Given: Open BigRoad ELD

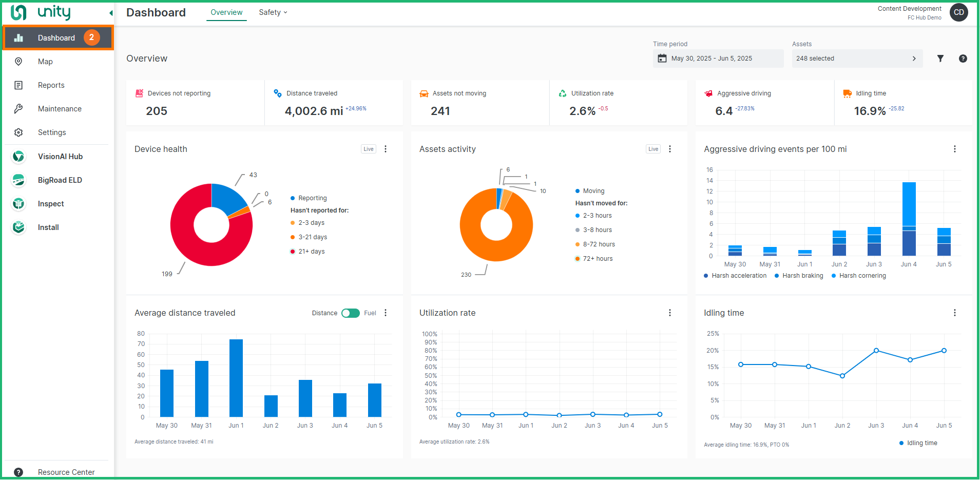Looking at the screenshot, I should click(60, 180).
